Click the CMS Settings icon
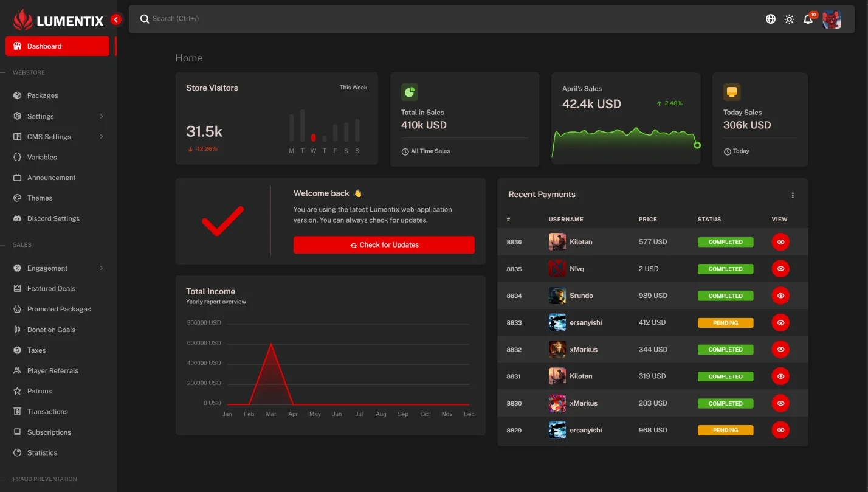This screenshot has width=868, height=492. pyautogui.click(x=17, y=137)
